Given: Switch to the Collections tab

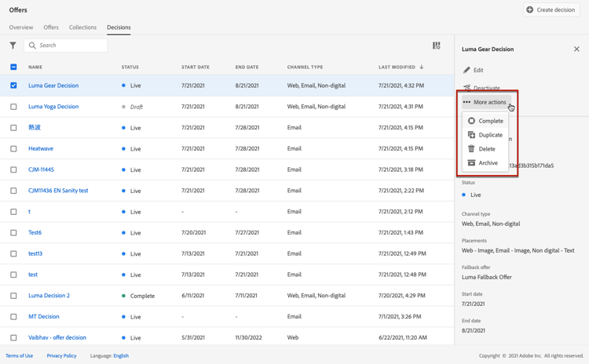Looking at the screenshot, I should (x=82, y=27).
